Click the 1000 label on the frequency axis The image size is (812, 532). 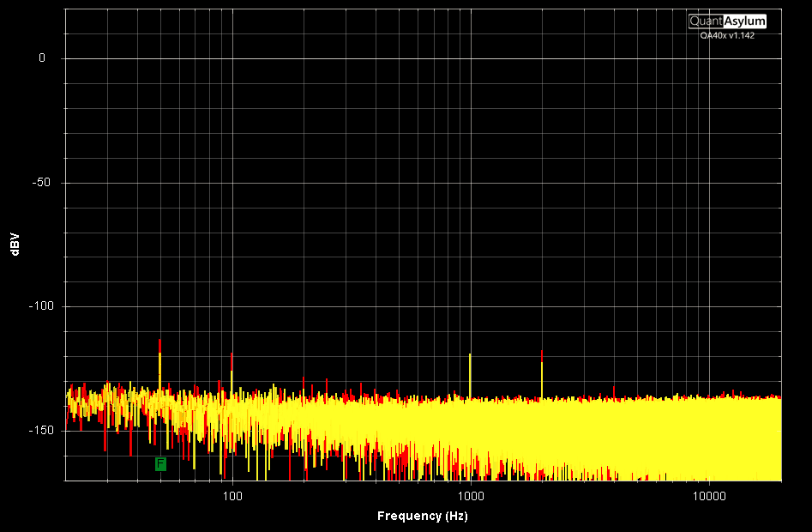point(470,496)
